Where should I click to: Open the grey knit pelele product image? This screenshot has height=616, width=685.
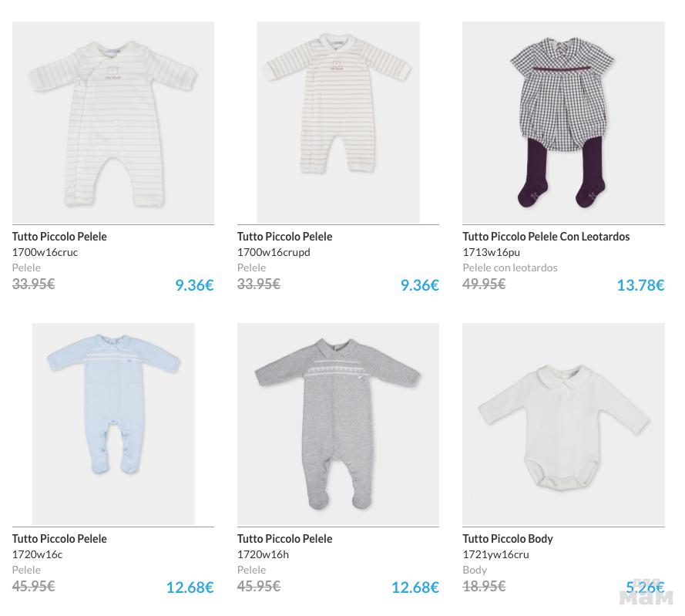(x=338, y=424)
